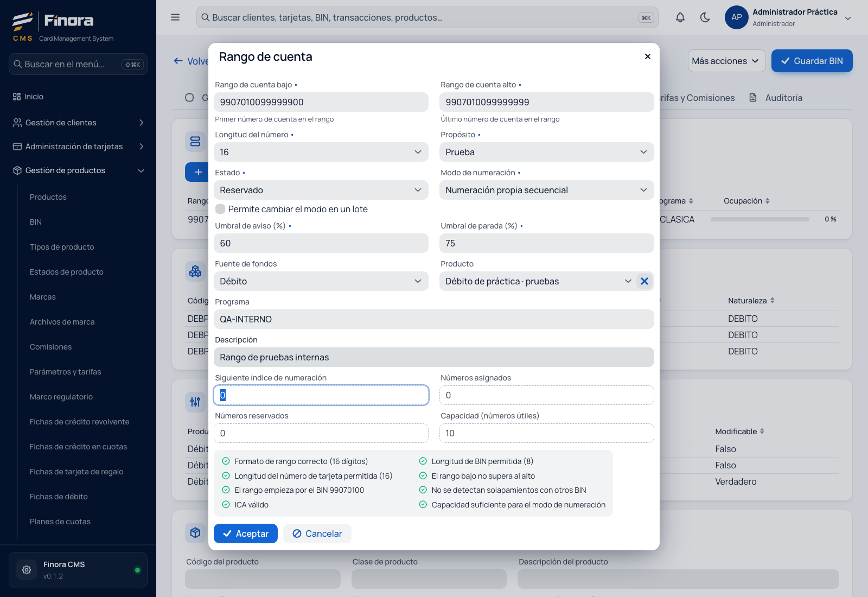Open Fuente de fondos dropdown showing Débito
Image resolution: width=868 pixels, height=597 pixels.
pos(321,281)
